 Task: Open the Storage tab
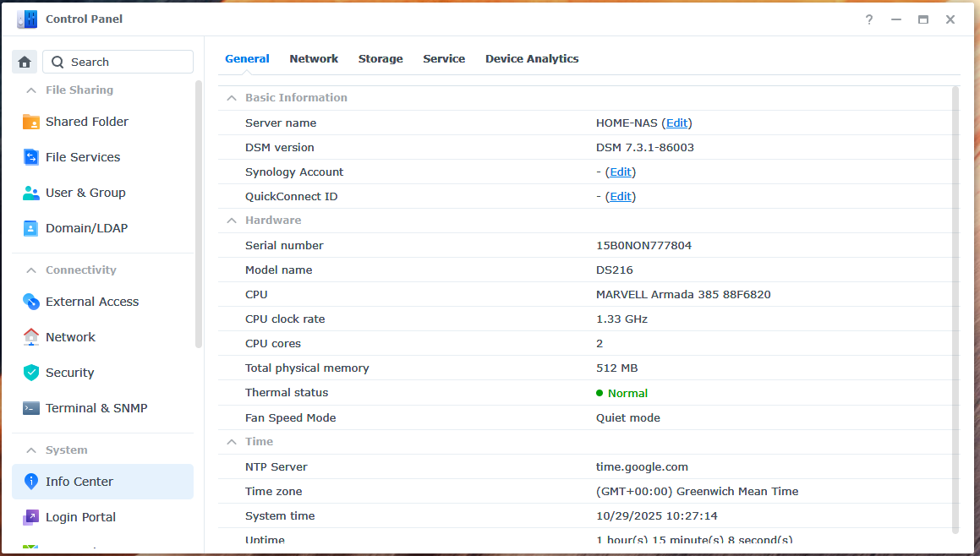(x=381, y=58)
